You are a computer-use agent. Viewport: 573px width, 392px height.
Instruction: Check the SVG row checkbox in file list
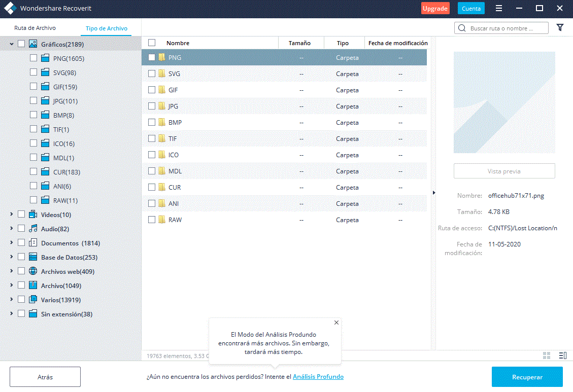click(x=152, y=74)
